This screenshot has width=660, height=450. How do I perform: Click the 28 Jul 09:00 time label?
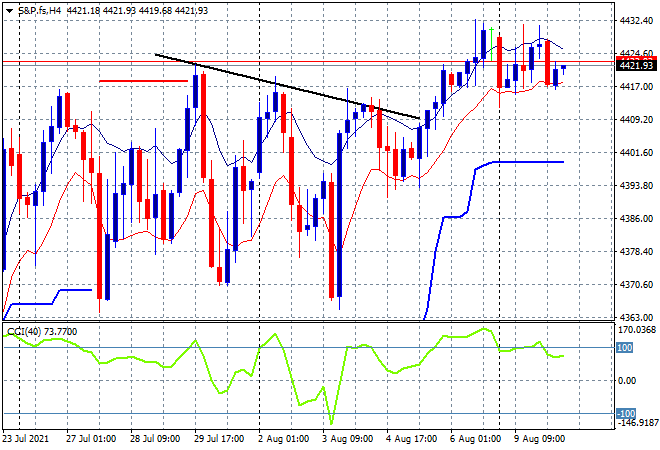click(155, 439)
